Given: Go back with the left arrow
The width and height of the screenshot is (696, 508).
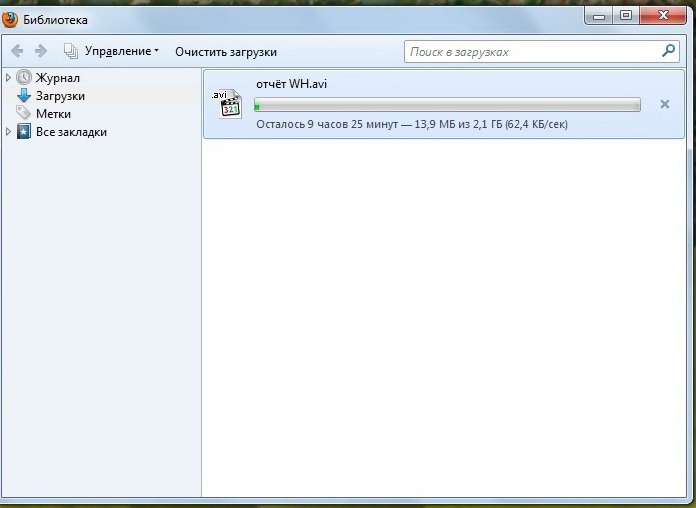Looking at the screenshot, I should click(17, 51).
